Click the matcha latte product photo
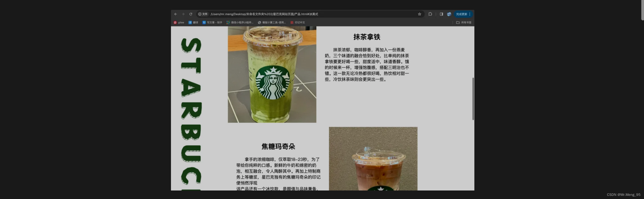This screenshot has height=199, width=644. 272,74
